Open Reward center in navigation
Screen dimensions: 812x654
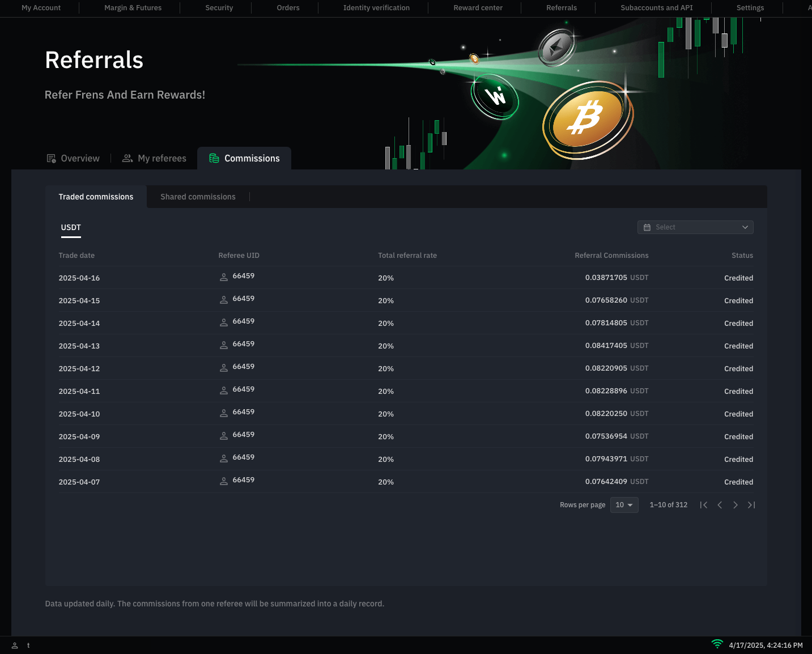pyautogui.click(x=478, y=8)
